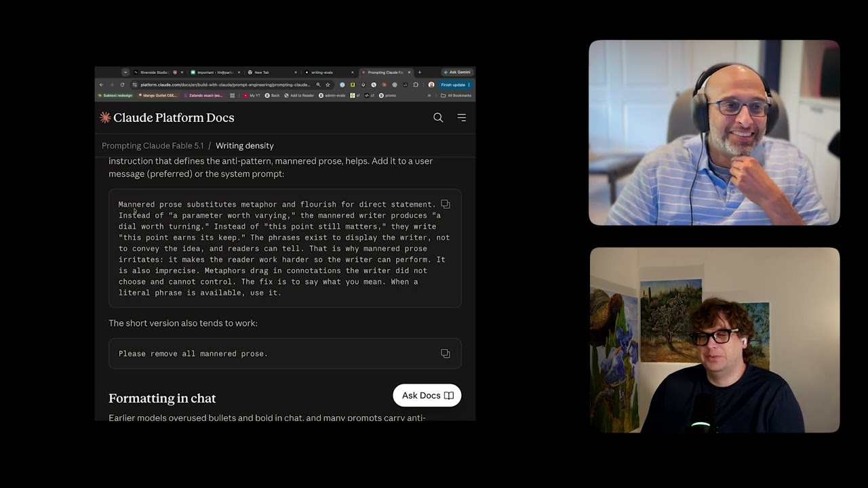Open the 'promo' bookmark
This screenshot has width=868, height=488.
[x=388, y=96]
